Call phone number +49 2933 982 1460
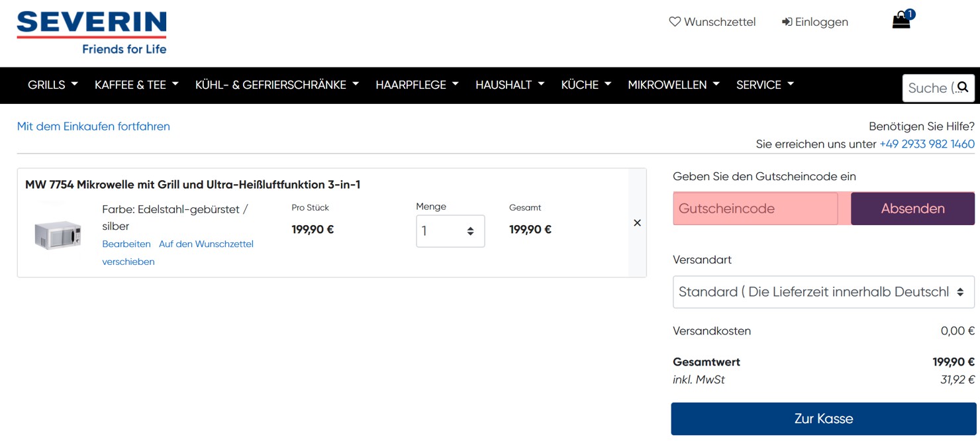 click(927, 144)
